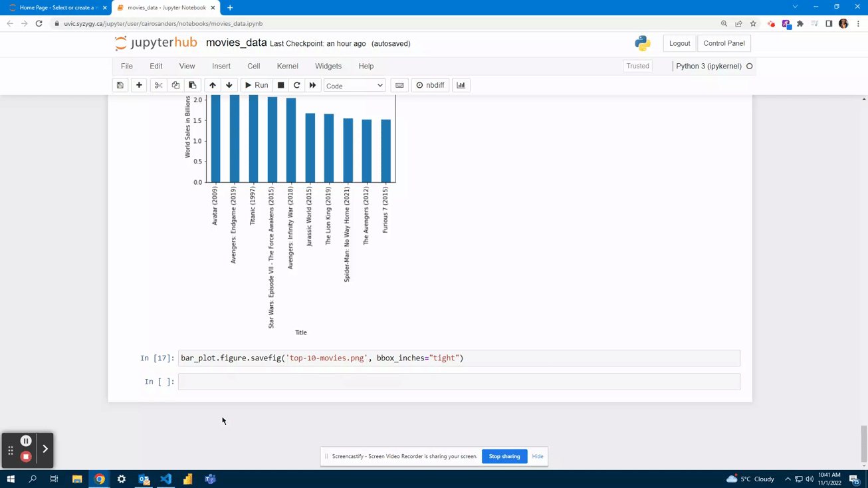This screenshot has height=488, width=868.
Task: Toggle the browser side panel icon
Action: tap(829, 23)
